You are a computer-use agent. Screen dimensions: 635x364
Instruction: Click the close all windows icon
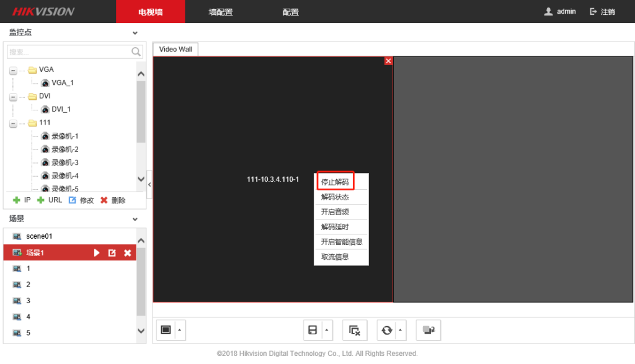click(x=355, y=331)
